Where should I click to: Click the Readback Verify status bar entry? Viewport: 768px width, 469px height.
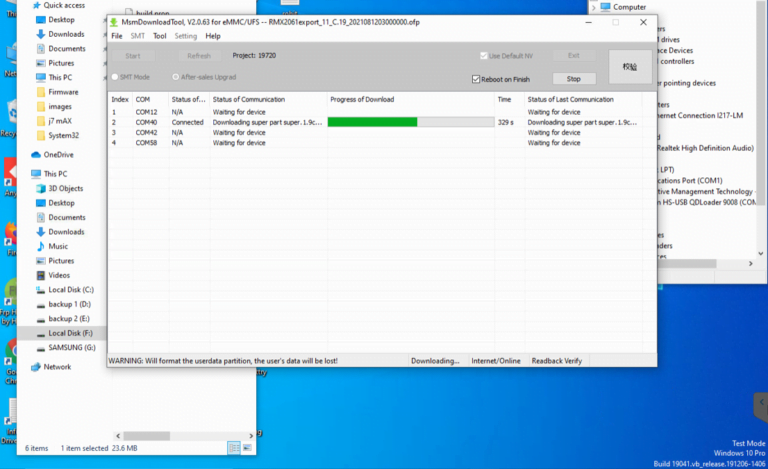coord(557,361)
